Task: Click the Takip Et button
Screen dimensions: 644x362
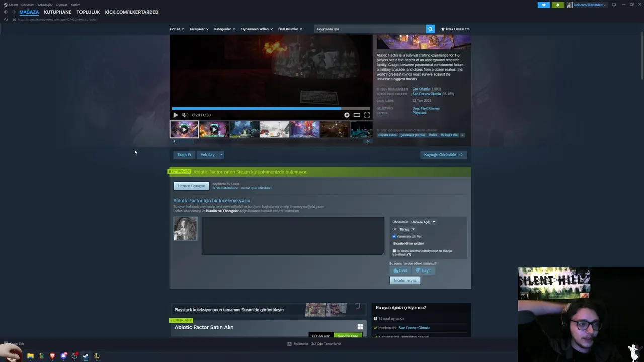Action: tap(184, 155)
